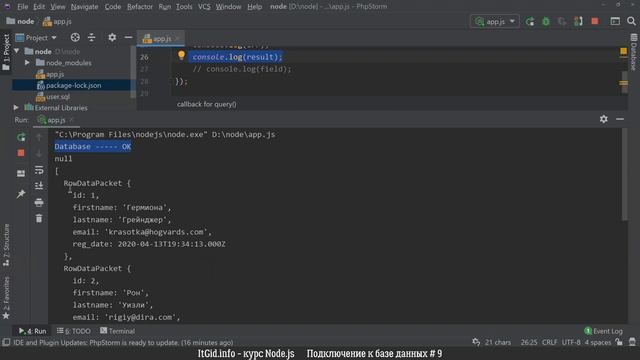
Task: Open the 4: Run tool window button
Action: 33,331
